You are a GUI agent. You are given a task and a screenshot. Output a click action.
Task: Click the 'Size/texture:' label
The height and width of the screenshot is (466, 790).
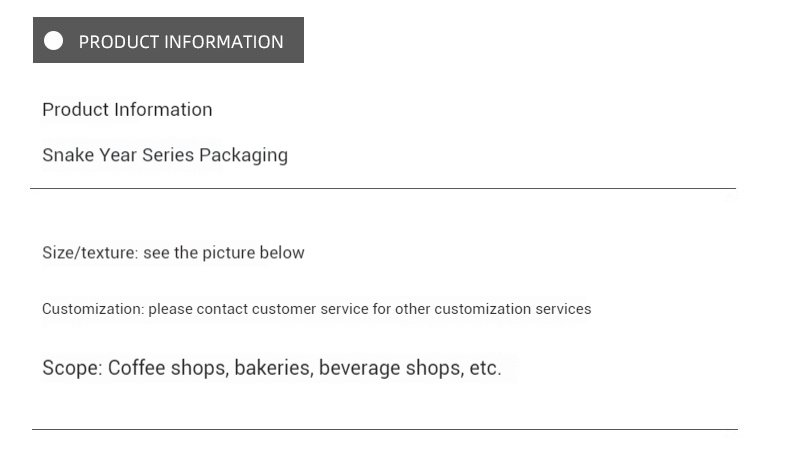click(90, 253)
